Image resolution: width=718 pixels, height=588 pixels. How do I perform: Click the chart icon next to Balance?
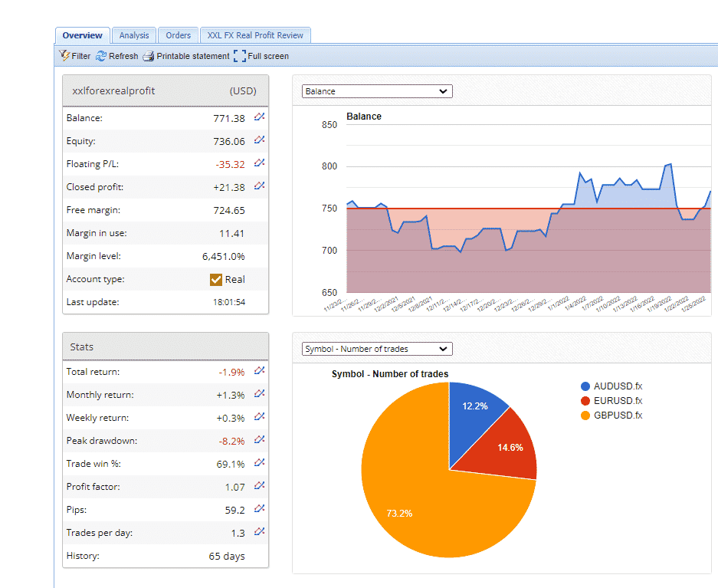pyautogui.click(x=260, y=117)
